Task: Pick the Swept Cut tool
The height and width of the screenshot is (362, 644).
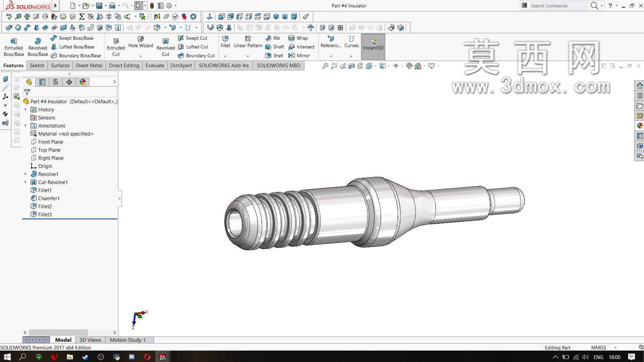Action: point(193,38)
